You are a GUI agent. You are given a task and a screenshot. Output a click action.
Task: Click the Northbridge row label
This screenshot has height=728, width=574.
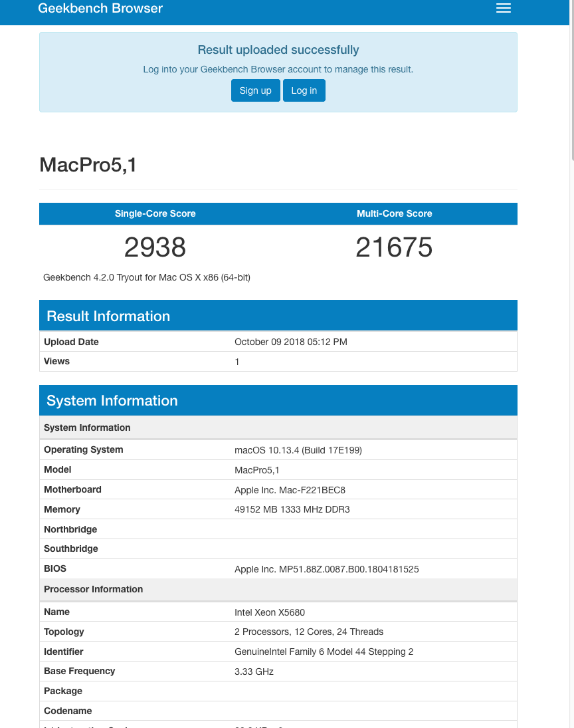[70, 529]
